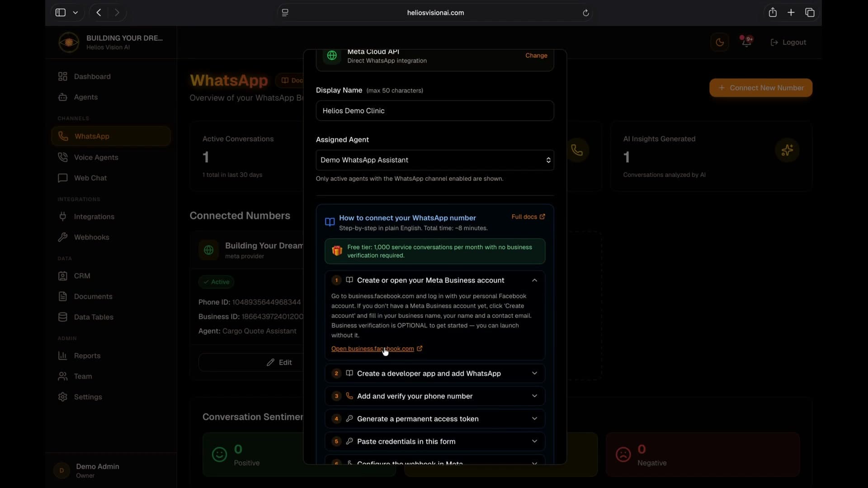Click the Docs button near WhatsApp title
Viewport: 868px width, 488px height.
292,80
